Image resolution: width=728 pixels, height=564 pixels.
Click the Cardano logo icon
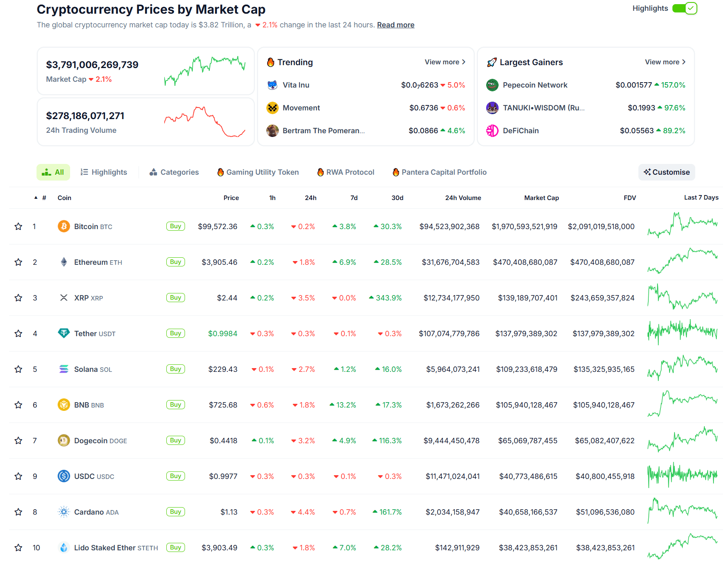tap(63, 512)
